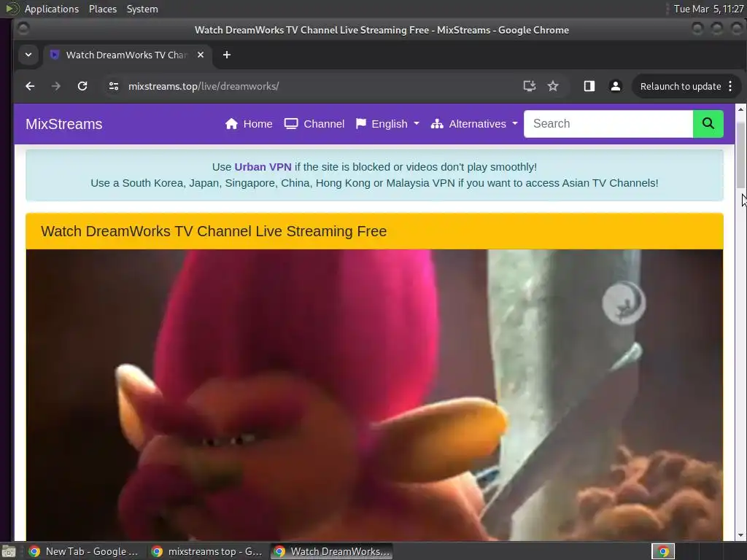Click the install app icon in address bar

530,86
